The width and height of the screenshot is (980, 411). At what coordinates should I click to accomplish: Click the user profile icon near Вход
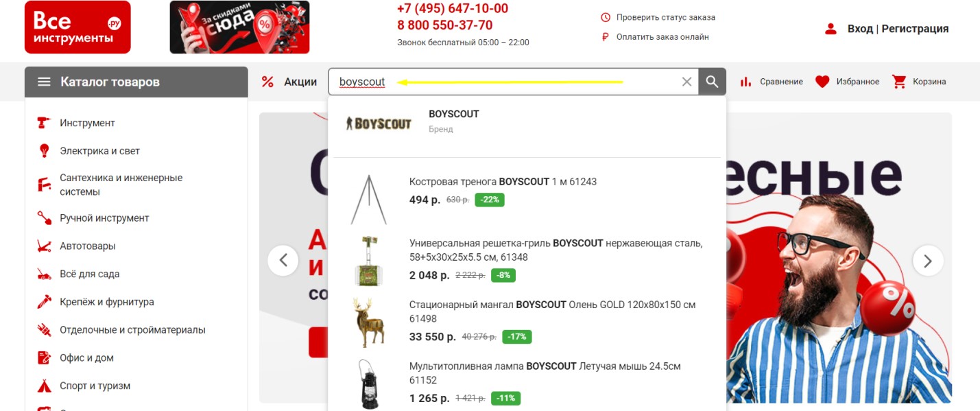point(830,29)
